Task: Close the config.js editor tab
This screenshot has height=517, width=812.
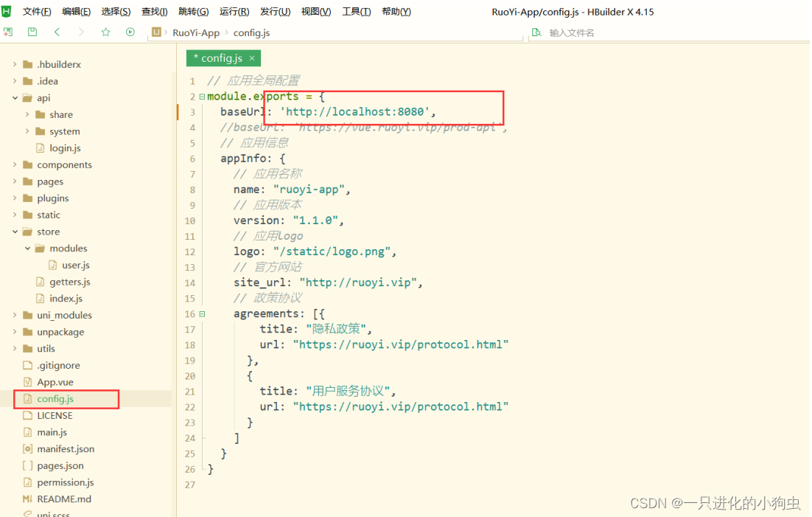Action: (x=251, y=58)
